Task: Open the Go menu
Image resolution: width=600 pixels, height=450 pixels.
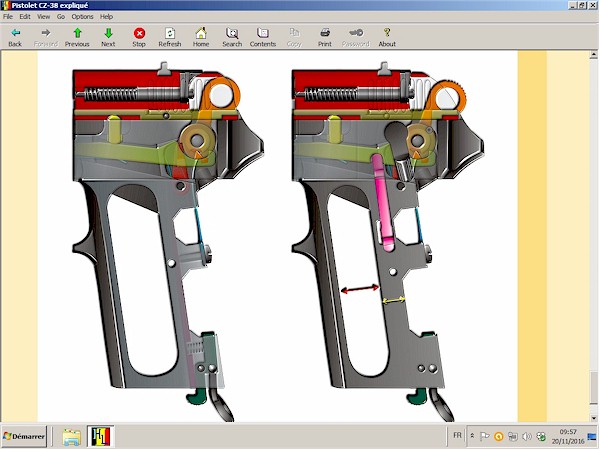Action: 61,16
